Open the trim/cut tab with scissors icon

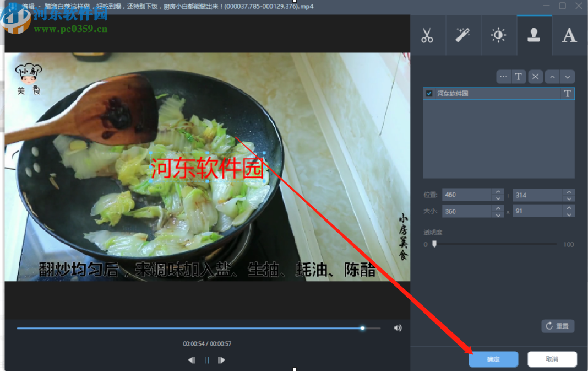coord(428,35)
